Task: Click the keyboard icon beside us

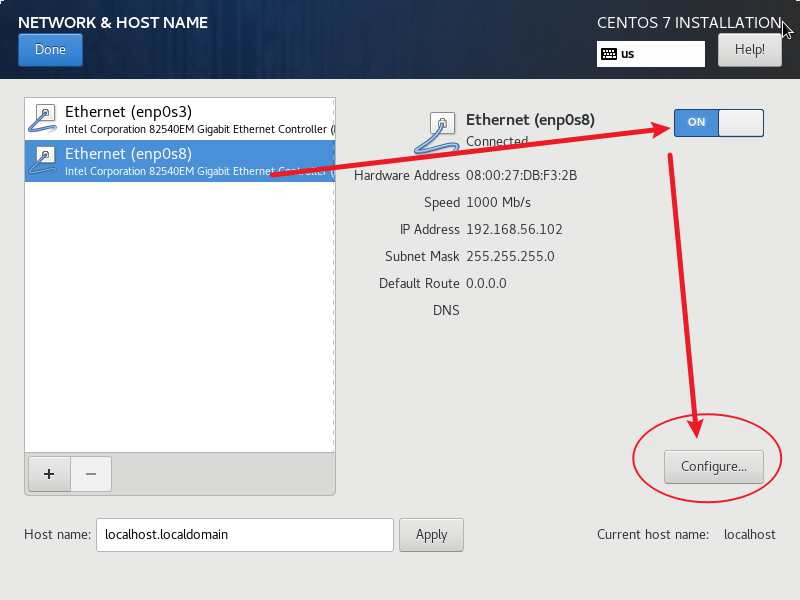Action: point(609,54)
